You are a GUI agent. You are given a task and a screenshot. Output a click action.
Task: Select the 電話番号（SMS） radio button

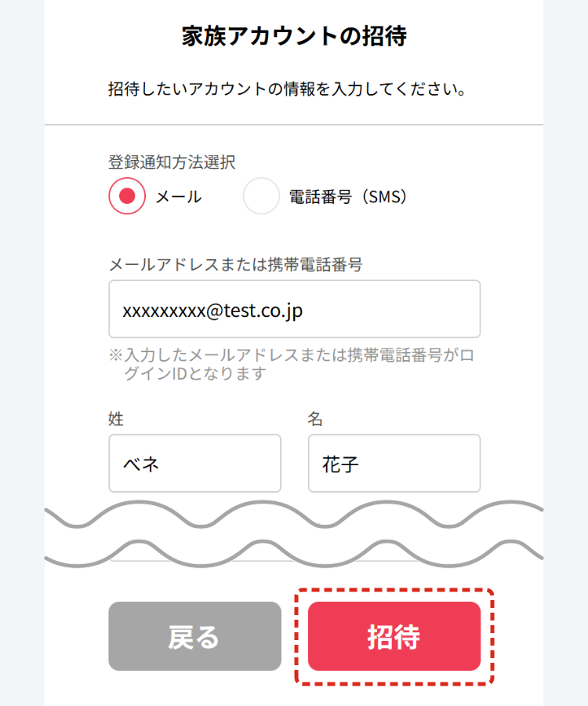click(x=261, y=196)
